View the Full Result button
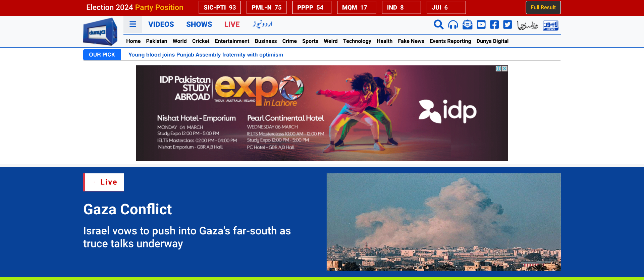This screenshot has height=280, width=644. click(x=543, y=7)
